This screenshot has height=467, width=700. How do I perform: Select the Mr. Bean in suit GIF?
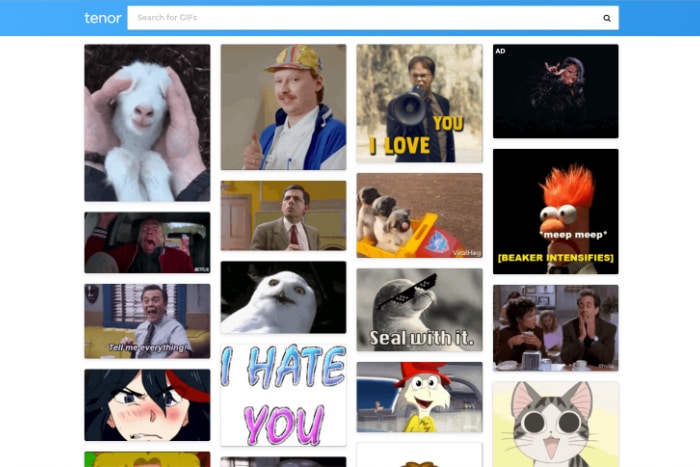point(283,215)
